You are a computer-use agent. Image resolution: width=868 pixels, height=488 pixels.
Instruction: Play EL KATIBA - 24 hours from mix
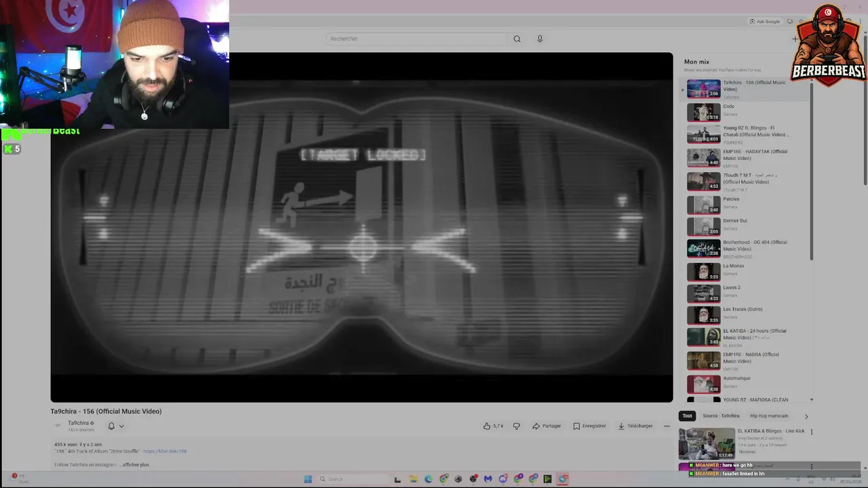pos(747,337)
